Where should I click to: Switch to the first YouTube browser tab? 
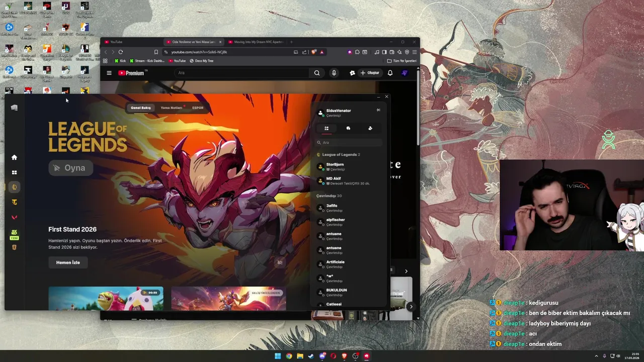click(x=131, y=42)
